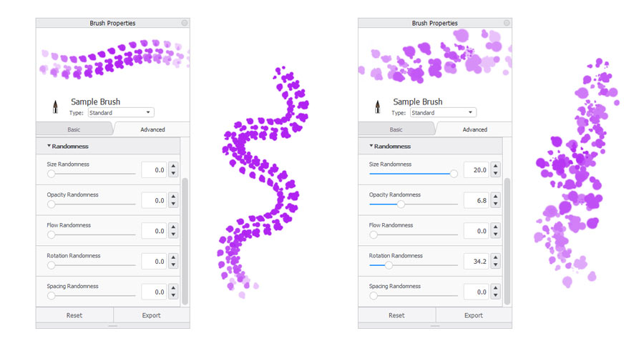Open Type dropdown in left panel
Image resolution: width=644 pixels, height=341 pixels.
[121, 112]
